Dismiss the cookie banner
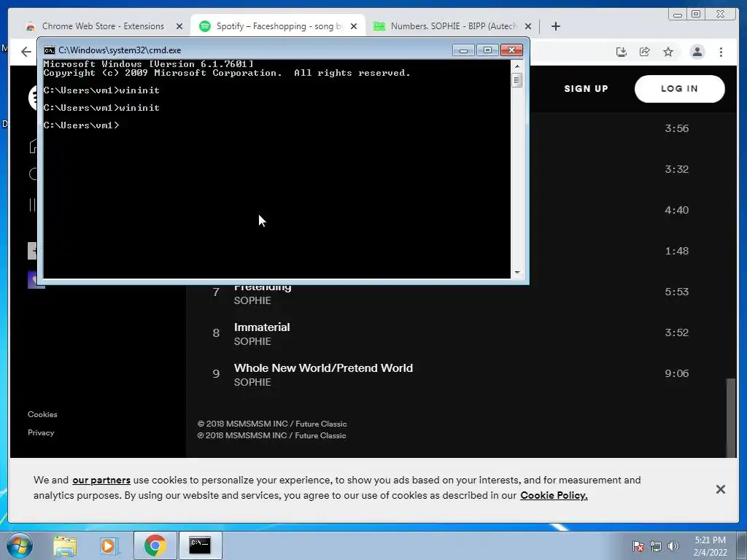The width and height of the screenshot is (747, 560). pos(720,489)
